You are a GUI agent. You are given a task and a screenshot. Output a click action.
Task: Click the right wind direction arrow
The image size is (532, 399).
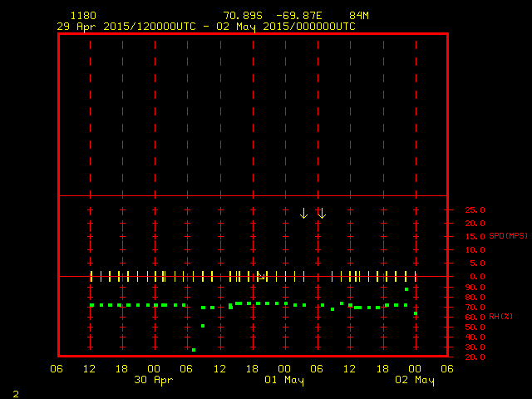(322, 213)
